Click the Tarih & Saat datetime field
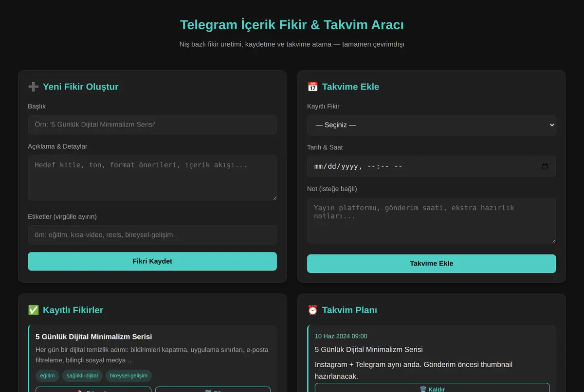Screen dimensions: 584x392 [x=431, y=166]
